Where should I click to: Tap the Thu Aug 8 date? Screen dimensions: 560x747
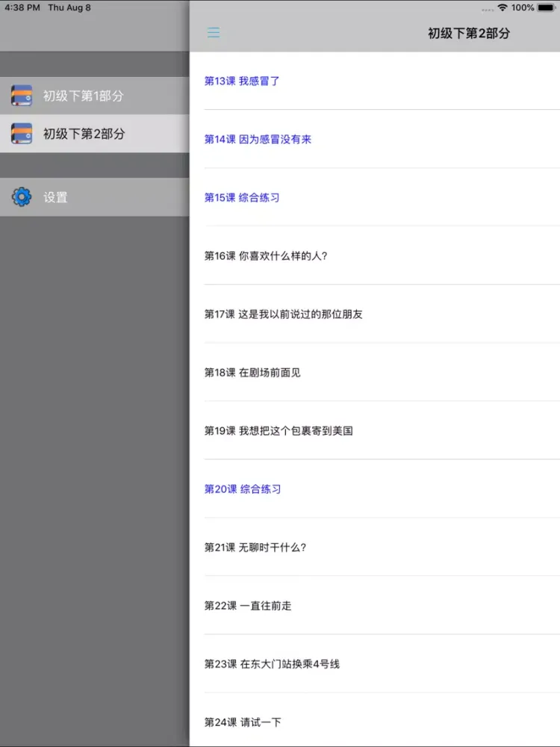pos(69,7)
